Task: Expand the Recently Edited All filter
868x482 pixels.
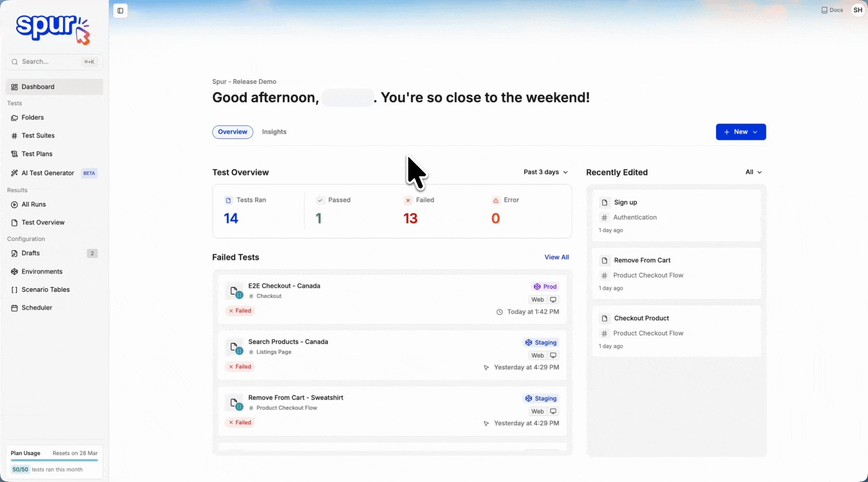Action: tap(753, 172)
